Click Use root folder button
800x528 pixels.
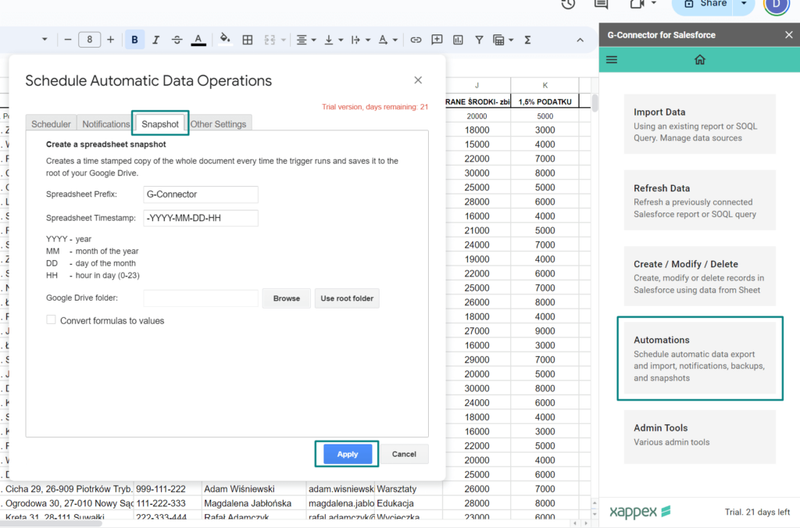[x=347, y=298]
